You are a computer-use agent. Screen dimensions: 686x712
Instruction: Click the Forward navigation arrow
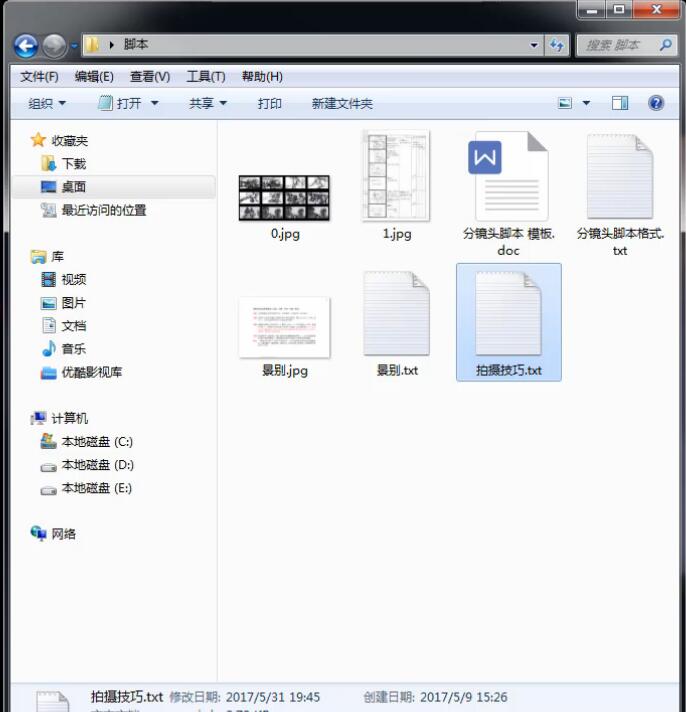[54, 46]
